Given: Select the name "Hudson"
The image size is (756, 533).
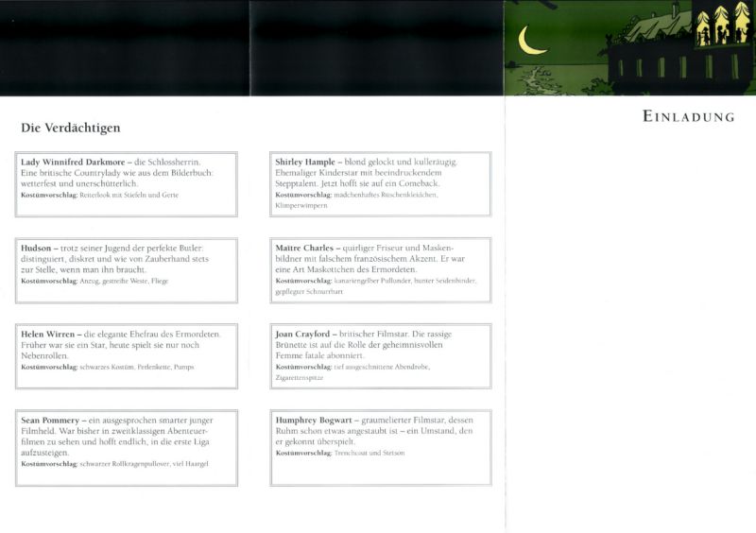Looking at the screenshot, I should pos(36,248).
